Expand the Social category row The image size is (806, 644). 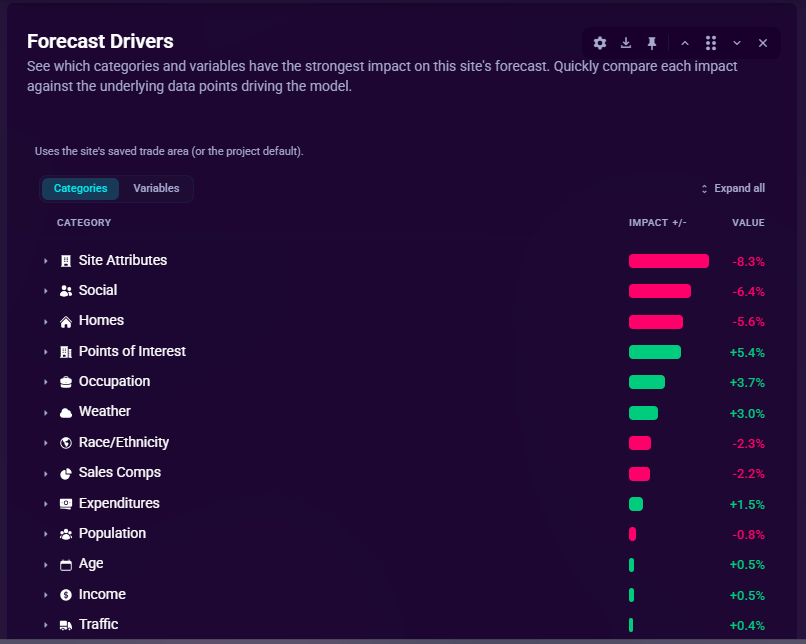pyautogui.click(x=46, y=291)
